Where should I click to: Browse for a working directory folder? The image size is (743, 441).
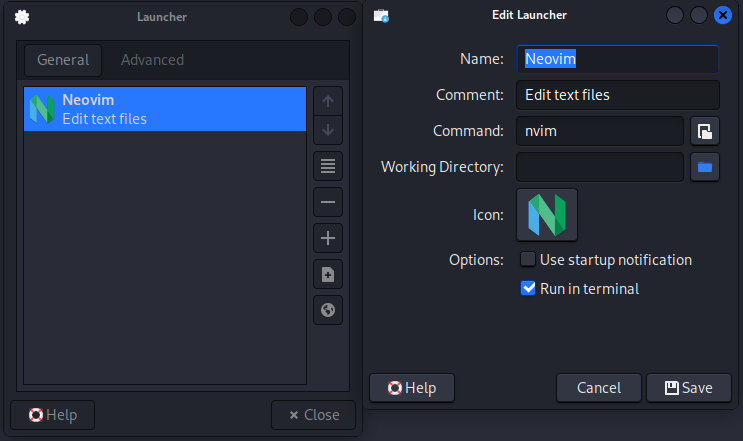point(705,167)
